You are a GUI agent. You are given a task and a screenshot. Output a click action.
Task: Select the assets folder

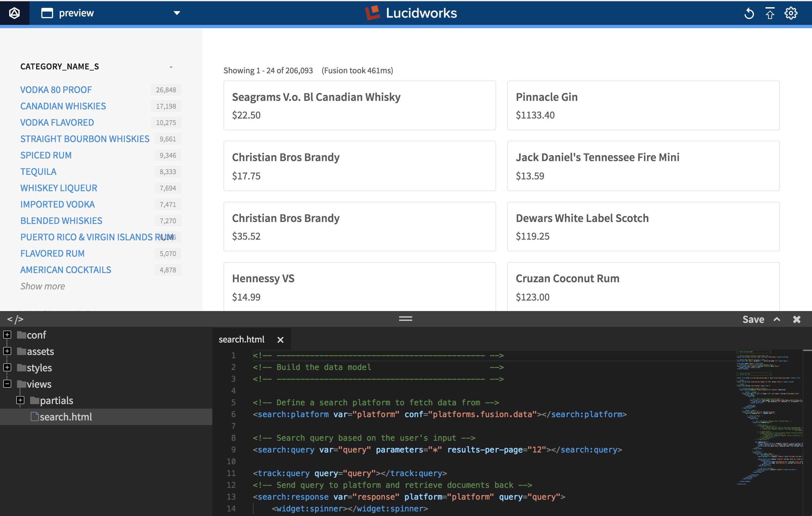(35, 351)
